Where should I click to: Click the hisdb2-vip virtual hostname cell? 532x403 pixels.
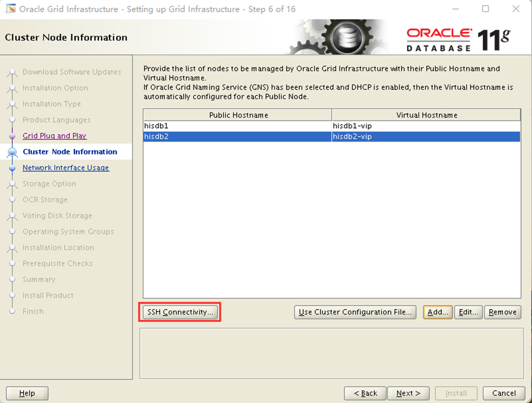click(x=426, y=137)
